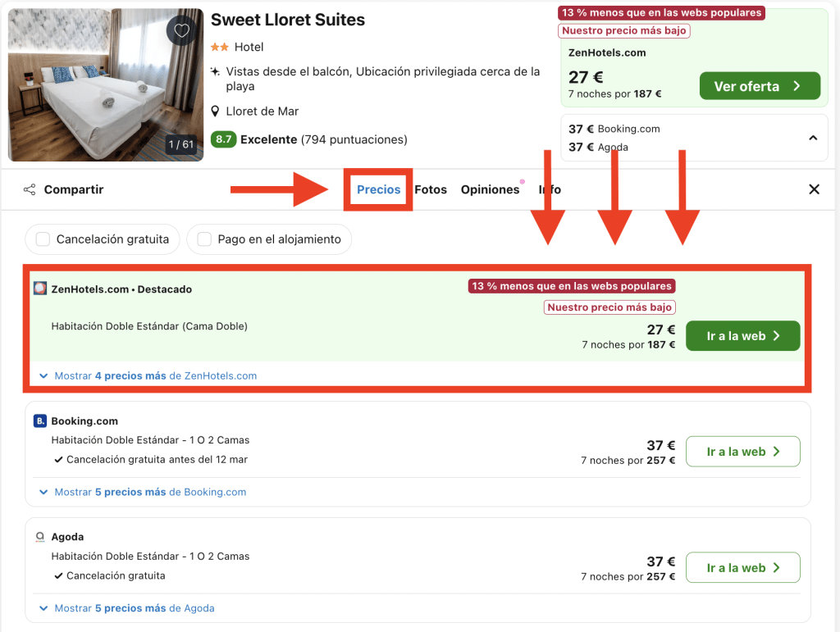Click the Ver oferta button
The image size is (840, 632).
click(x=759, y=86)
